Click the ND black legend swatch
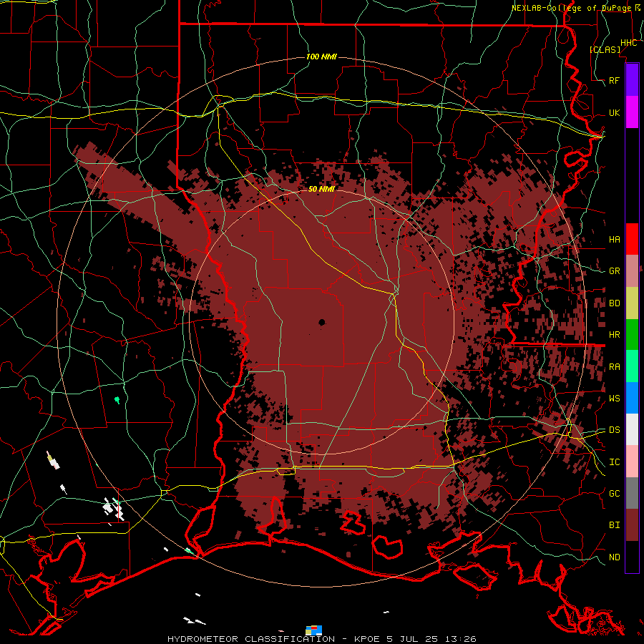The image size is (644, 644). pyautogui.click(x=632, y=557)
